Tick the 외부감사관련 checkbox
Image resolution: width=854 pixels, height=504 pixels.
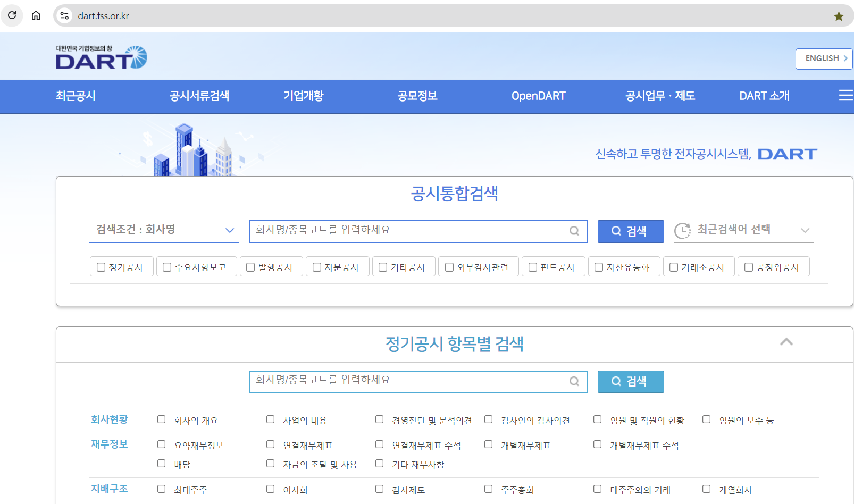coord(449,267)
